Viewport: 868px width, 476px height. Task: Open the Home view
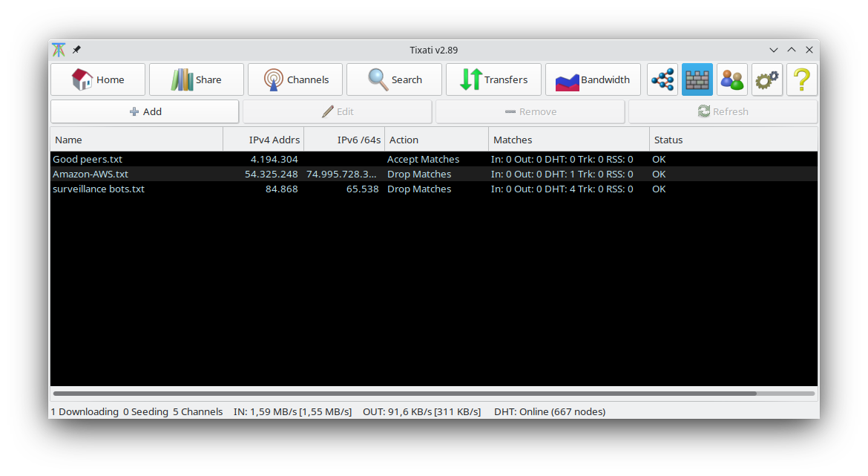tap(97, 79)
